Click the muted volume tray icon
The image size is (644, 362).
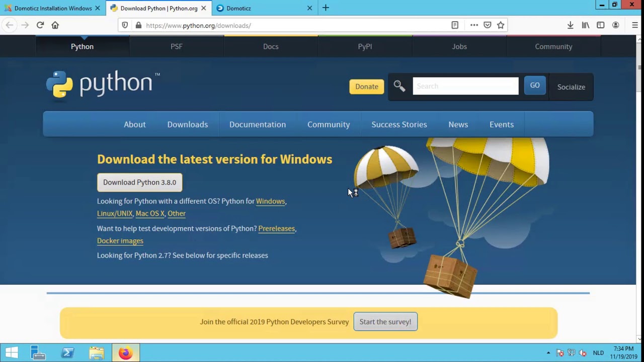click(583, 353)
